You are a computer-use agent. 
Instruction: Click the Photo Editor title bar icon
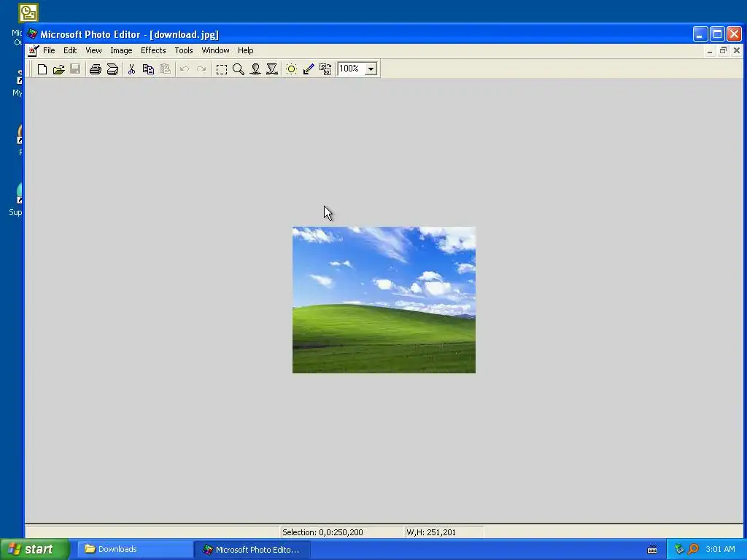(x=32, y=34)
